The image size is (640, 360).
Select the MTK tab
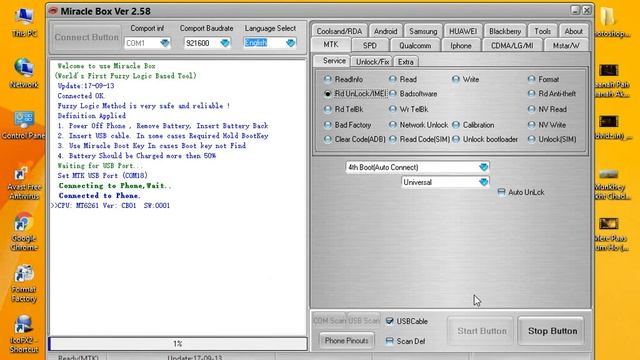tap(331, 44)
